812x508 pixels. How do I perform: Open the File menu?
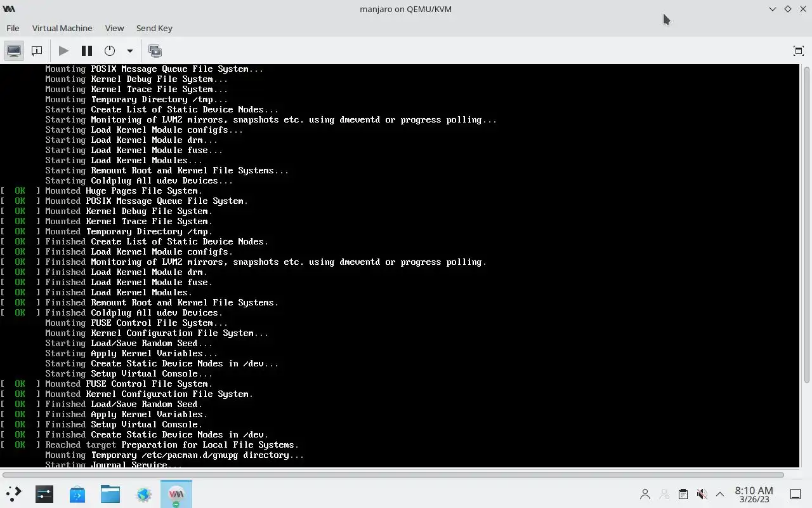(13, 28)
